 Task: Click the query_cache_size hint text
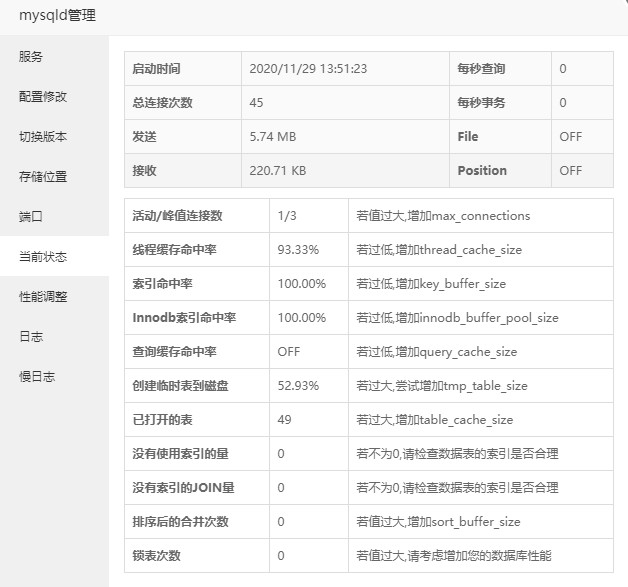[437, 352]
